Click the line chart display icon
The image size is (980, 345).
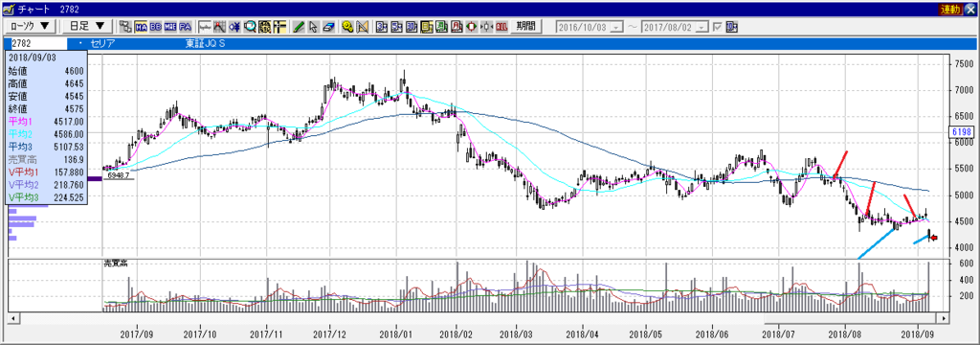coord(205,26)
